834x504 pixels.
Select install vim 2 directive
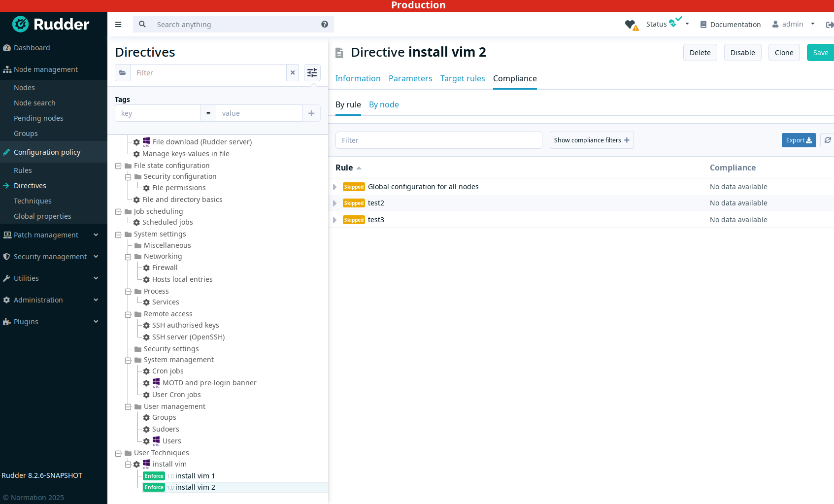pos(195,487)
